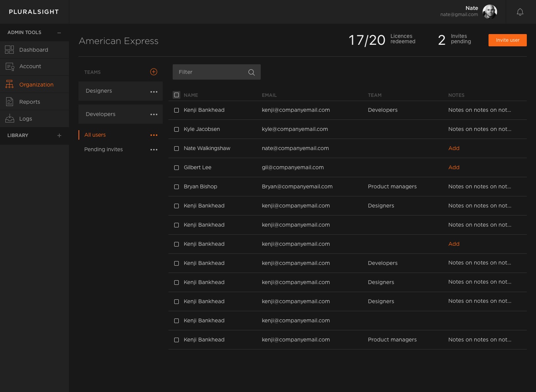Click Bryan Bishop's Product managers team
Image resolution: width=536 pixels, height=392 pixels.
coord(392,186)
